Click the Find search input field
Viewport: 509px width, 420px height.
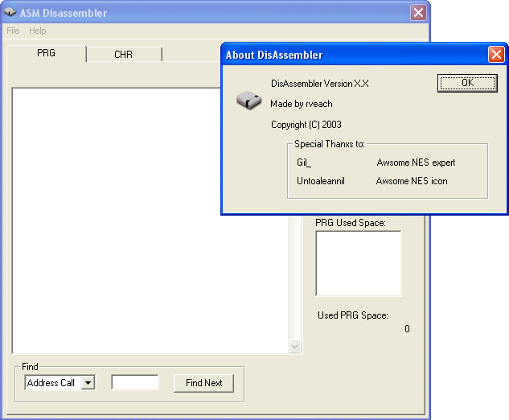coord(135,382)
